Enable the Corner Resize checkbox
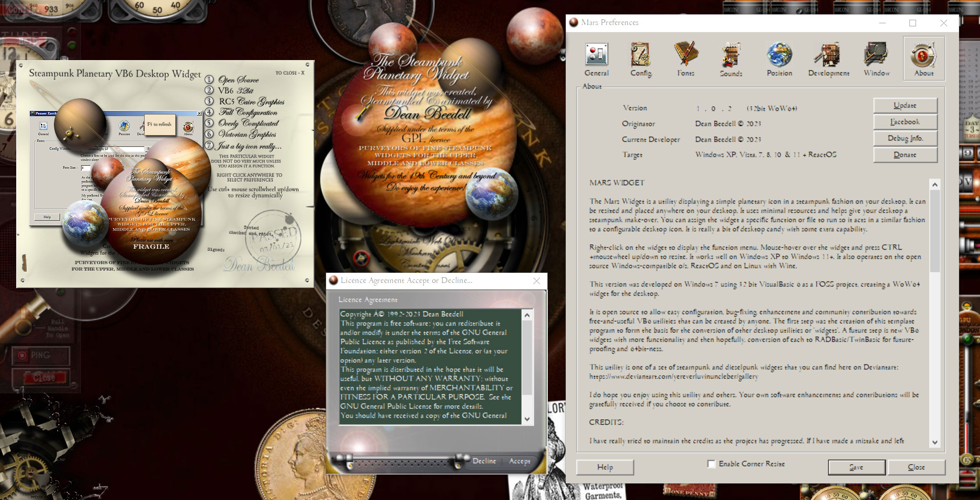The image size is (980, 500). coord(711,464)
